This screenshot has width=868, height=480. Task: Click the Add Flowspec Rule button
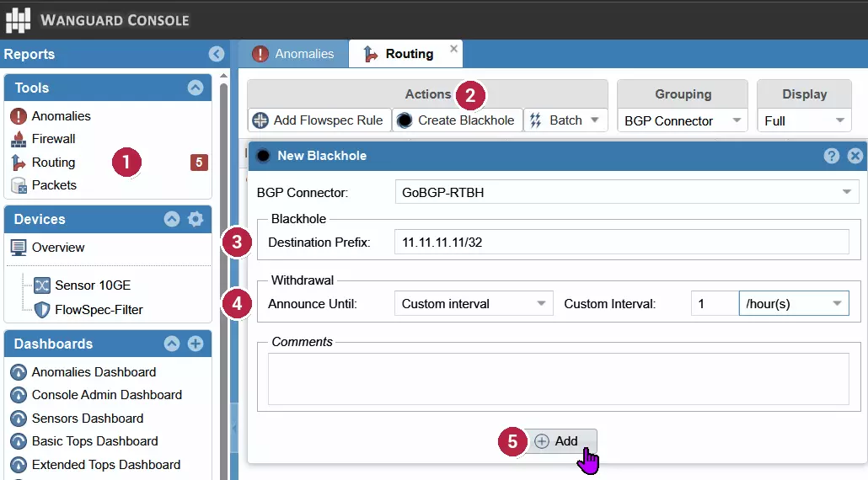coord(319,120)
